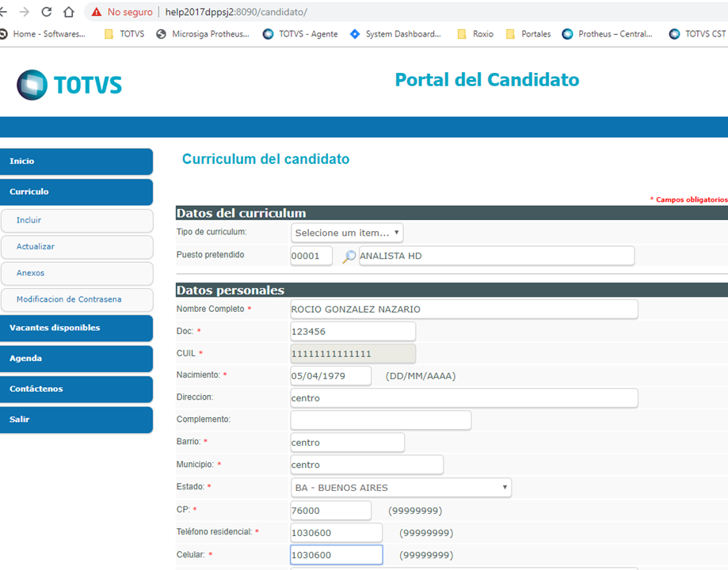Click Salir to log out

point(76,420)
